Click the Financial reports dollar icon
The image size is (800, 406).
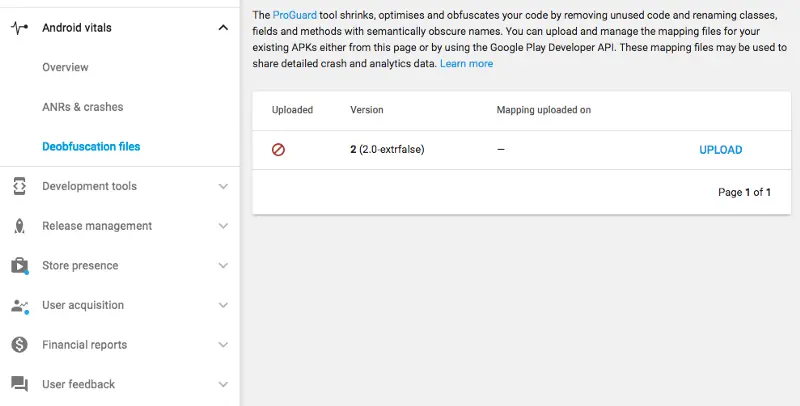(x=19, y=345)
